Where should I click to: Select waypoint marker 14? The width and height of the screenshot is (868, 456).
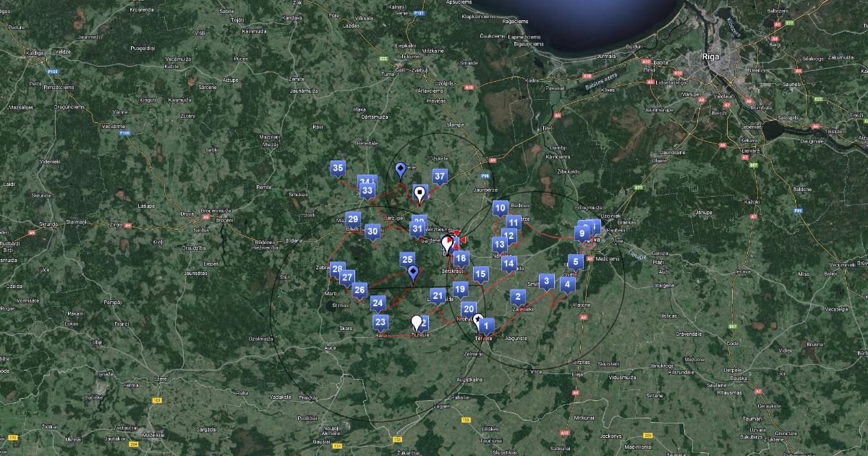(509, 263)
